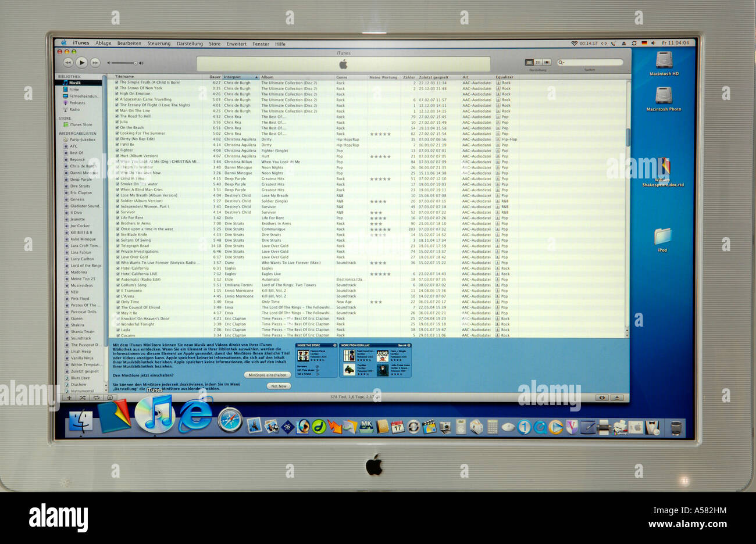Add a new playlist with plus button

(69, 398)
